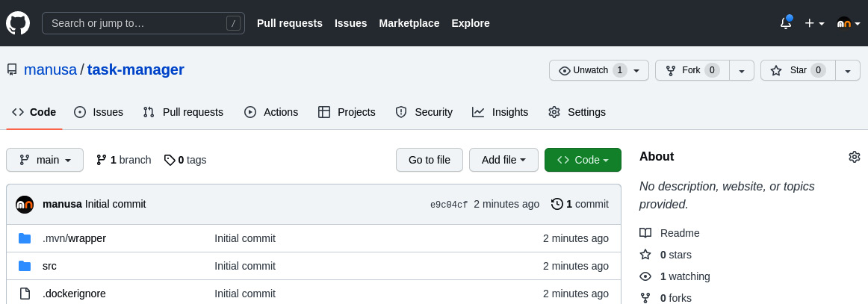Image resolution: width=868 pixels, height=304 pixels.
Task: Open the .dockerignore file
Action: (x=74, y=294)
